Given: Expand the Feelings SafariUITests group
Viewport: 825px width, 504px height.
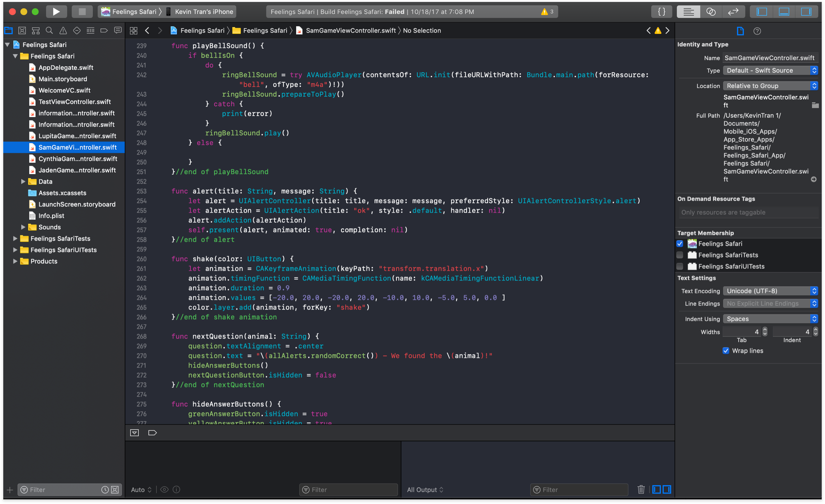Looking at the screenshot, I should coord(15,250).
